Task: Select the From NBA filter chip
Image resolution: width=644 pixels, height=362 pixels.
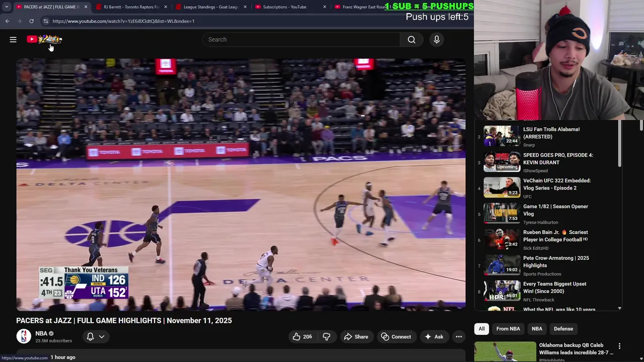Action: (x=508, y=329)
